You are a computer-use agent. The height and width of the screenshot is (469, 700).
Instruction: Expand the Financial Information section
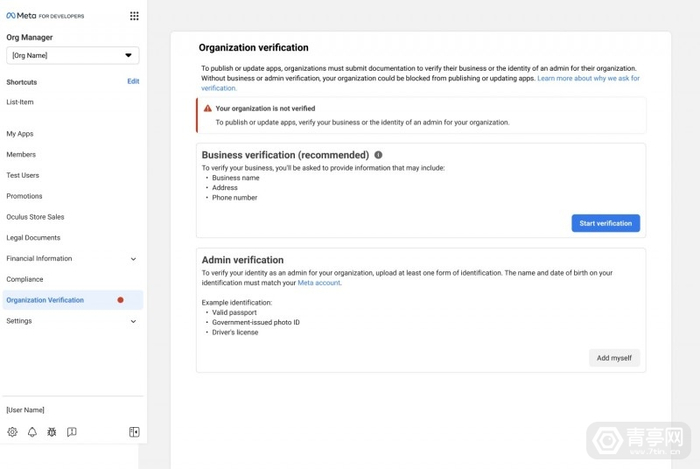(x=133, y=259)
